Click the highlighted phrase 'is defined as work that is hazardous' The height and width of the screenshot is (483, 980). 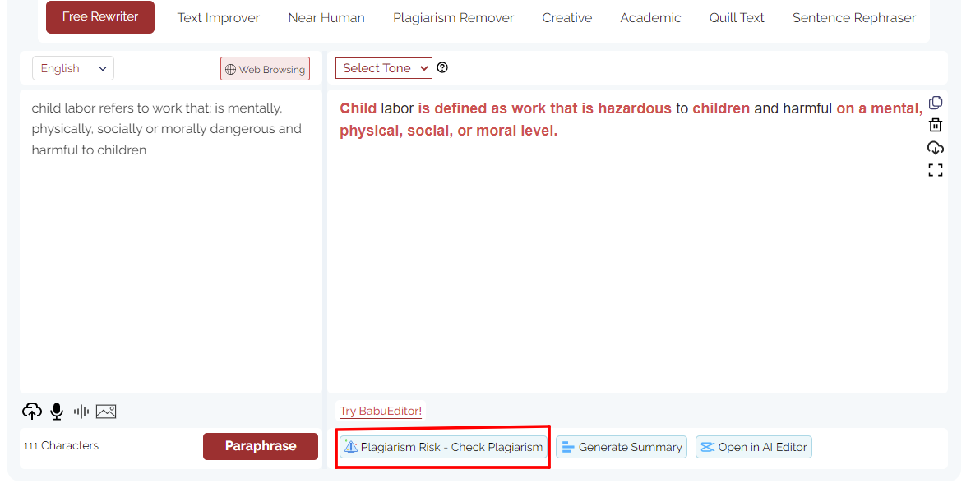pos(544,108)
